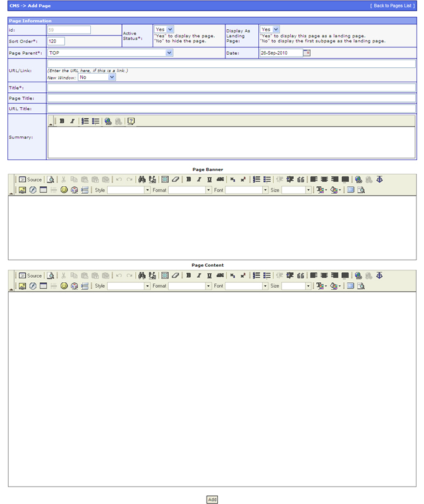Screen dimensions: 424x504
Task: Click Underline in the Page Content toolbar
Action: (209, 275)
